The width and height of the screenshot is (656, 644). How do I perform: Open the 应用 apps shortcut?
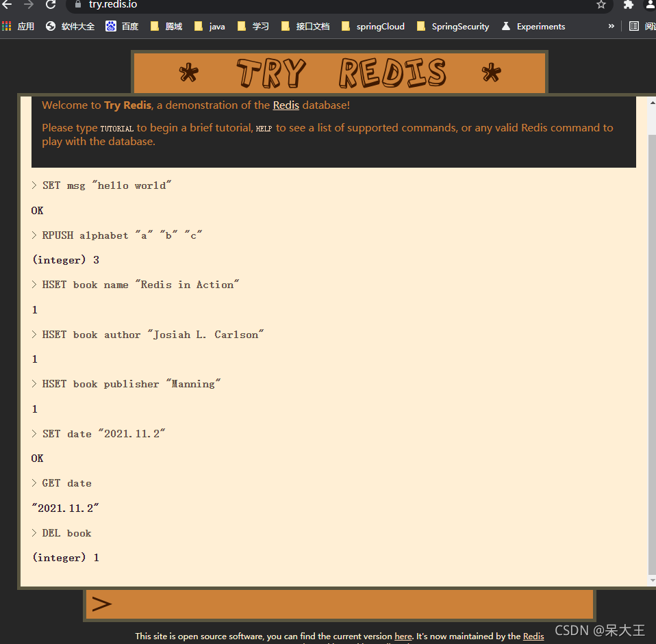(18, 26)
